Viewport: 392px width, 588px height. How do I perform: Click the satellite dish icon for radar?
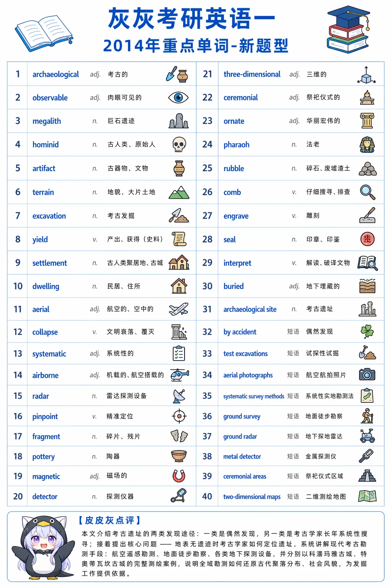(179, 396)
